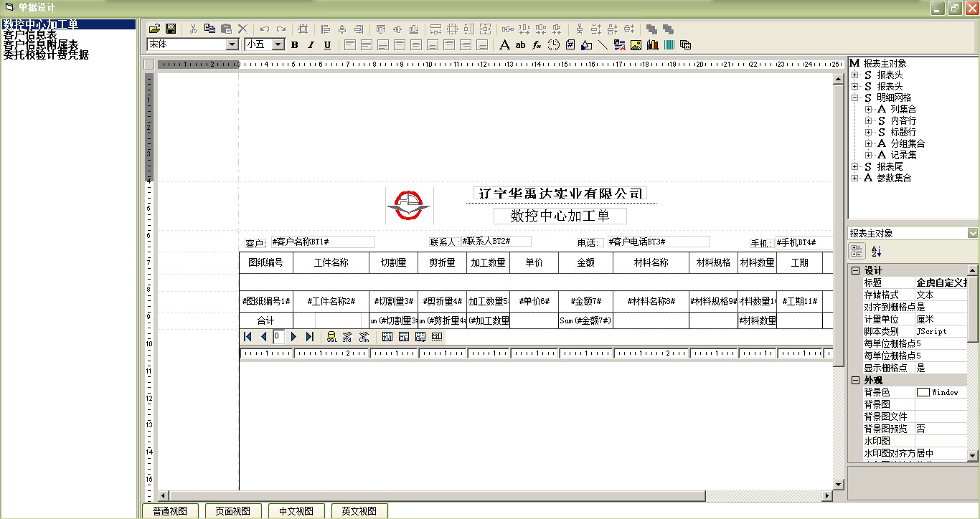Viewport: 980px width, 519px height.
Task: Open a report file via folder icon
Action: (154, 29)
